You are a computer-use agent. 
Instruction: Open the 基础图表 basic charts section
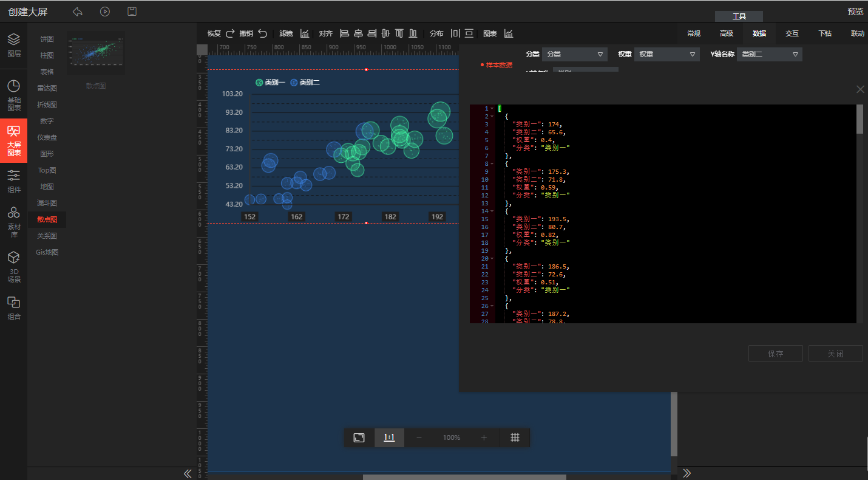click(14, 95)
